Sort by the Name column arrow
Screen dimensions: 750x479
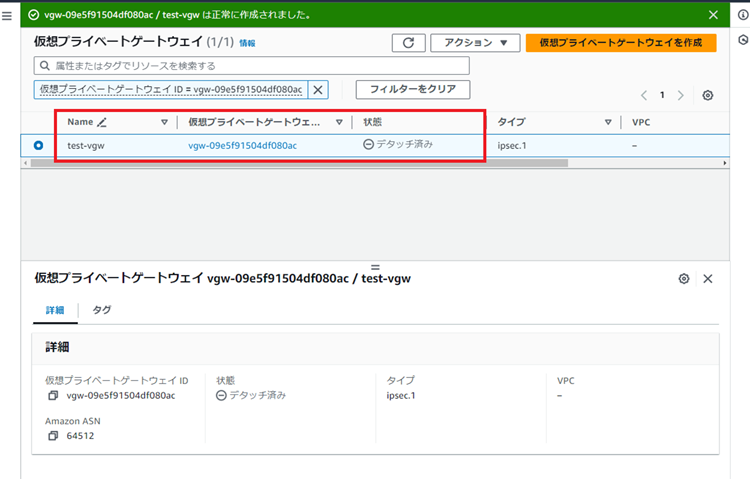click(165, 122)
